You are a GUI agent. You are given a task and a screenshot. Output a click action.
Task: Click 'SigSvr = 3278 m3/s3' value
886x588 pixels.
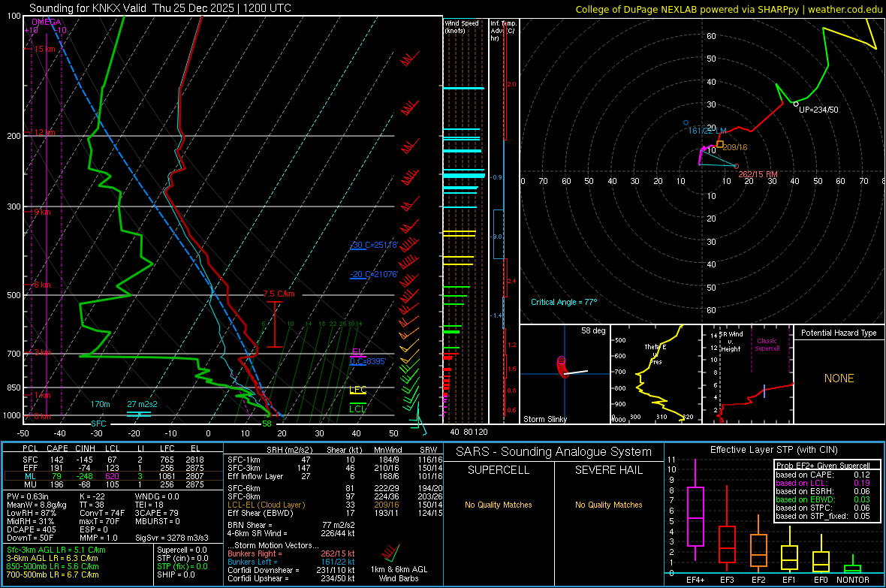point(172,538)
